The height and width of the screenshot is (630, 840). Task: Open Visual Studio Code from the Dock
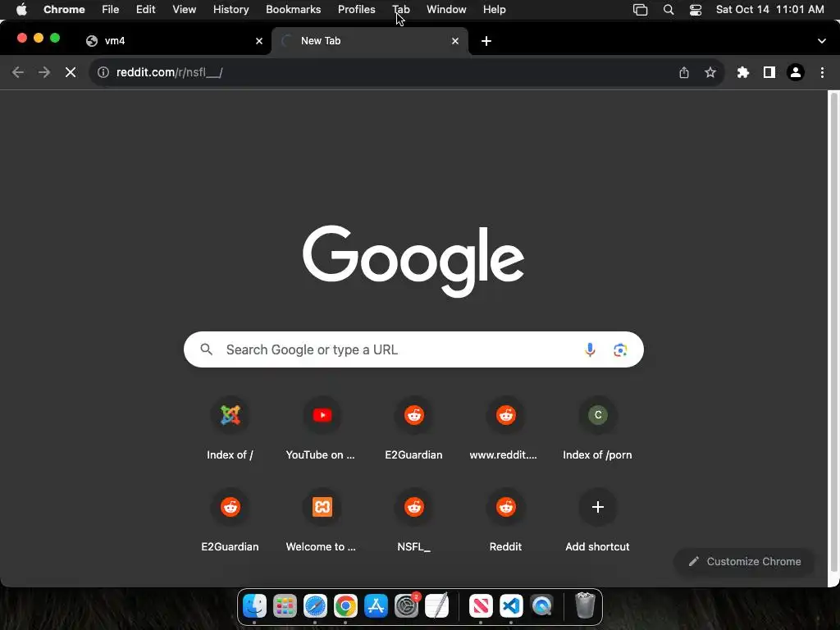tap(511, 606)
